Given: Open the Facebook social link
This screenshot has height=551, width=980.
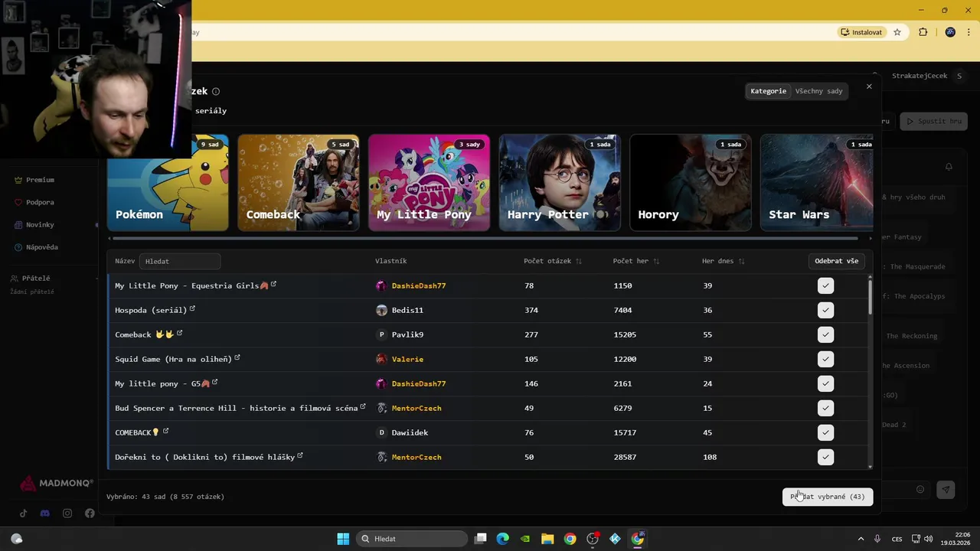Looking at the screenshot, I should pyautogui.click(x=90, y=514).
